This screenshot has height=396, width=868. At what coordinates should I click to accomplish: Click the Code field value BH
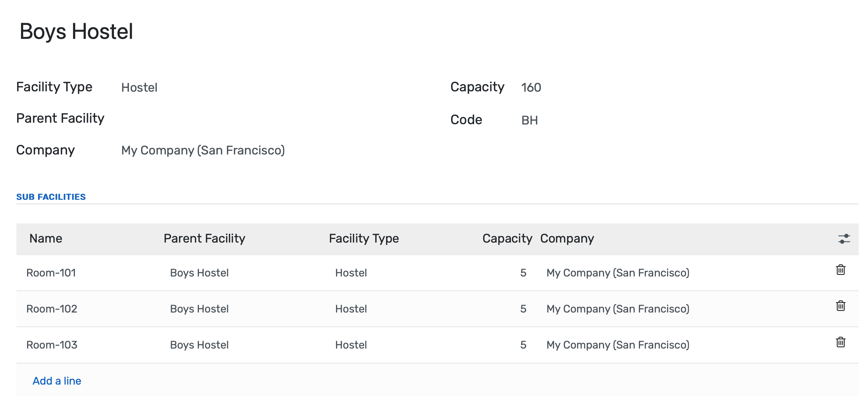pyautogui.click(x=529, y=120)
